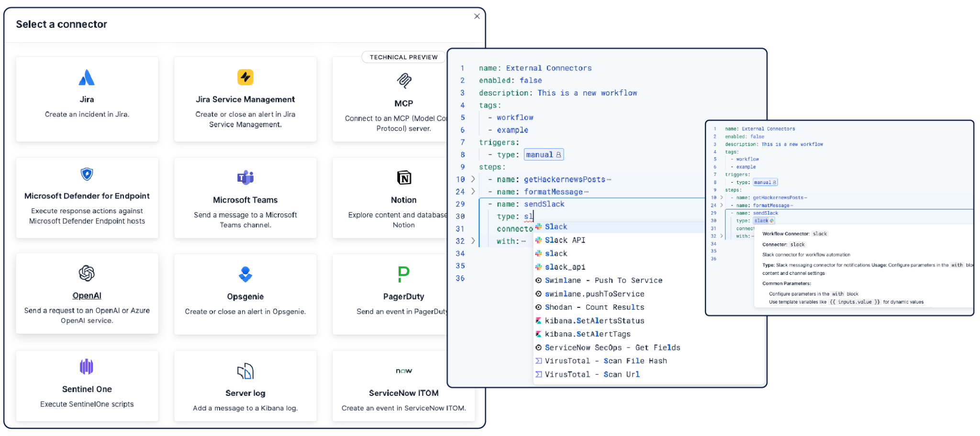980x436 pixels.
Task: Click the ServiceNow 'now' logo
Action: (404, 371)
